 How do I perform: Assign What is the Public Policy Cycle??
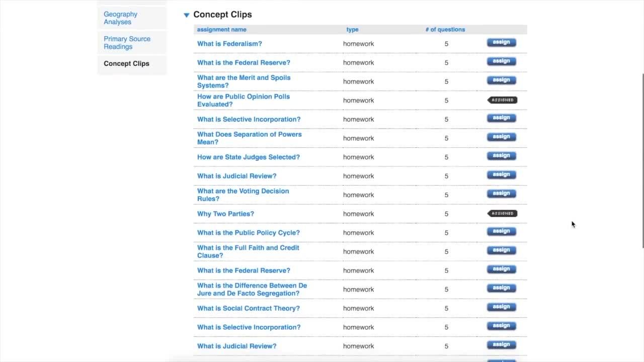pyautogui.click(x=501, y=232)
